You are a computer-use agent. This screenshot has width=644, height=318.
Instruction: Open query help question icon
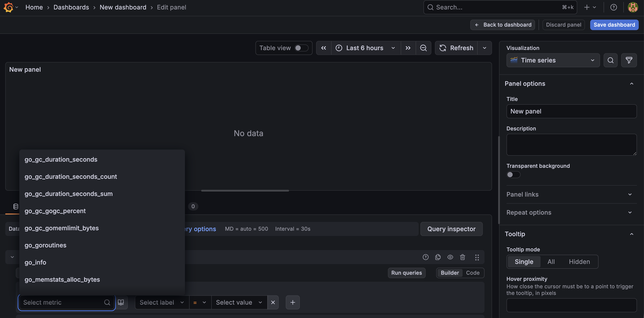tap(425, 257)
